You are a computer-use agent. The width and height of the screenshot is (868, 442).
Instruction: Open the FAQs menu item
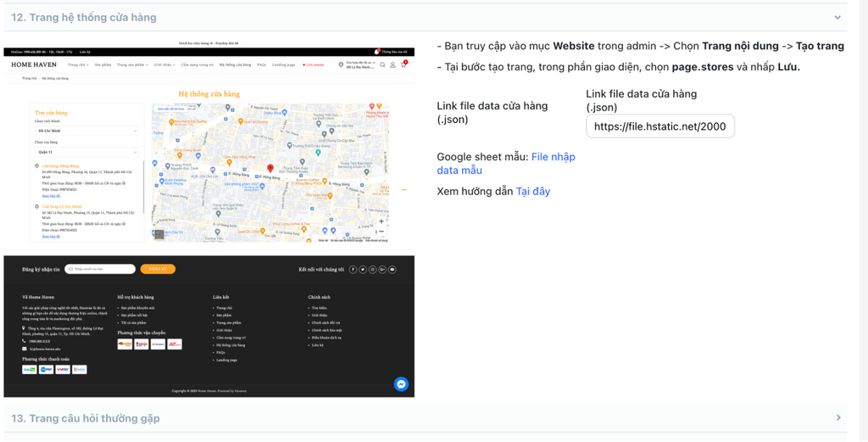261,64
